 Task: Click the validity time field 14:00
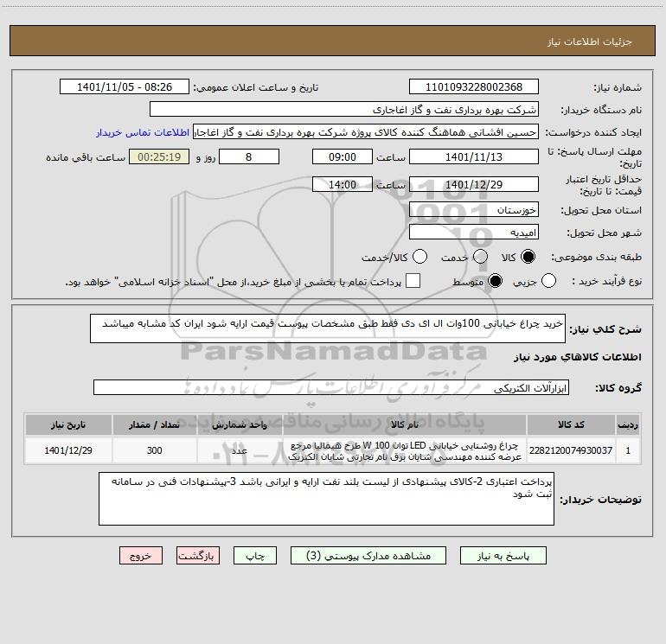coord(343,185)
